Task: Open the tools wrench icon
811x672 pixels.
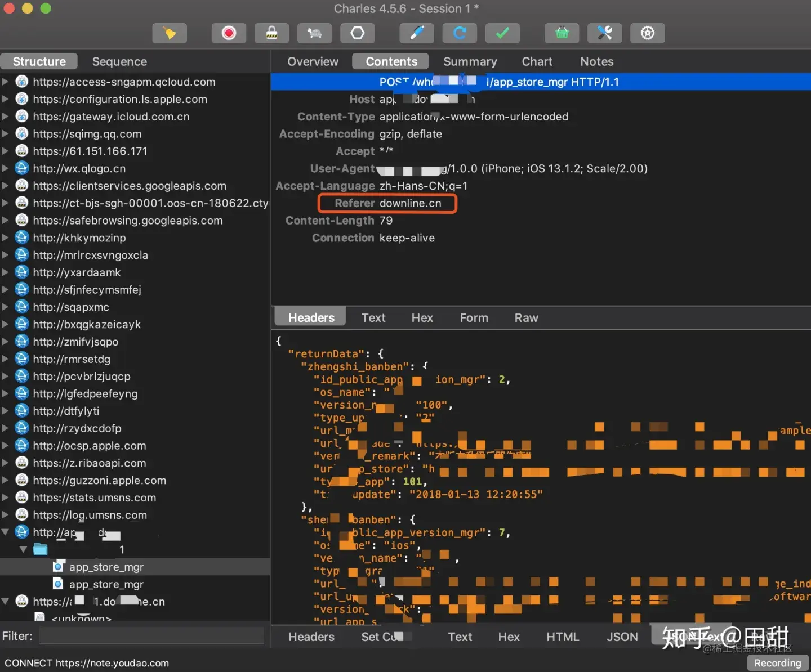Action: pyautogui.click(x=605, y=33)
